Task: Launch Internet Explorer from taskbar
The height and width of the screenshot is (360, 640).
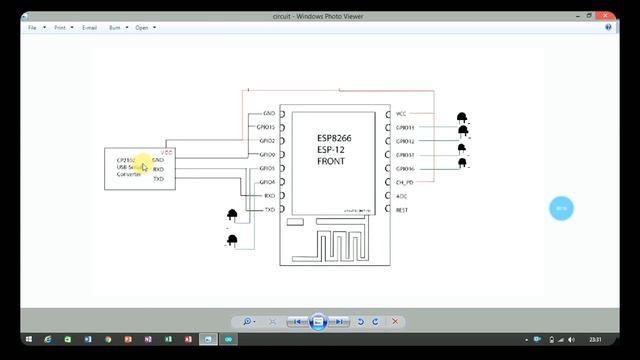Action: point(48,339)
